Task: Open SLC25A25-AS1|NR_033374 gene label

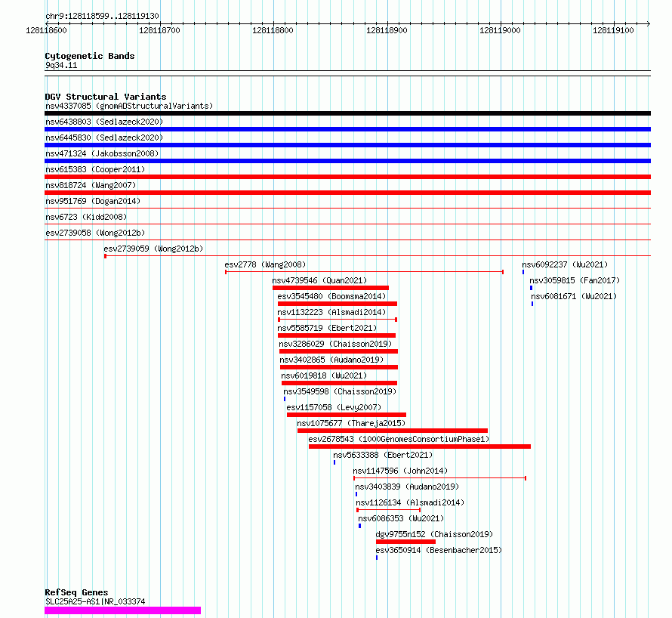Action: (x=95, y=601)
